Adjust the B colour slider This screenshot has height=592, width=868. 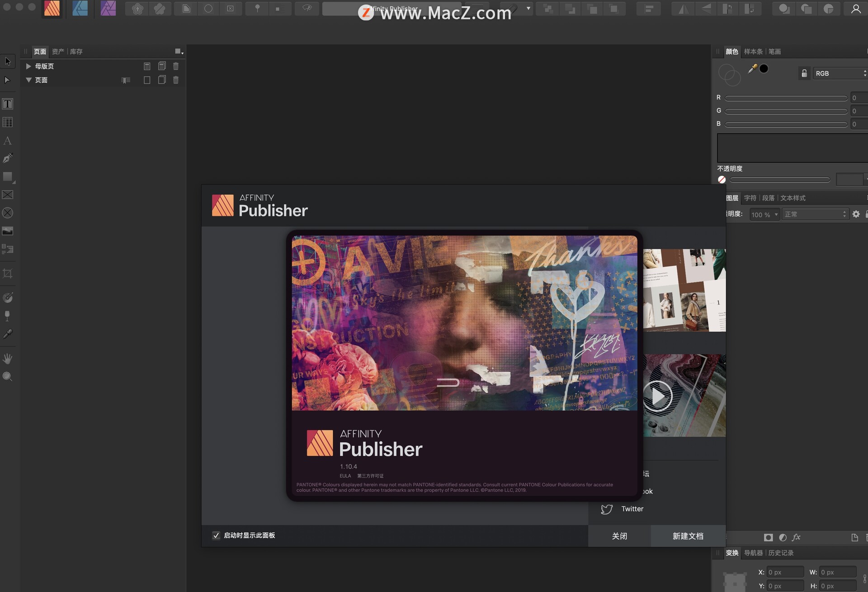[x=786, y=124]
